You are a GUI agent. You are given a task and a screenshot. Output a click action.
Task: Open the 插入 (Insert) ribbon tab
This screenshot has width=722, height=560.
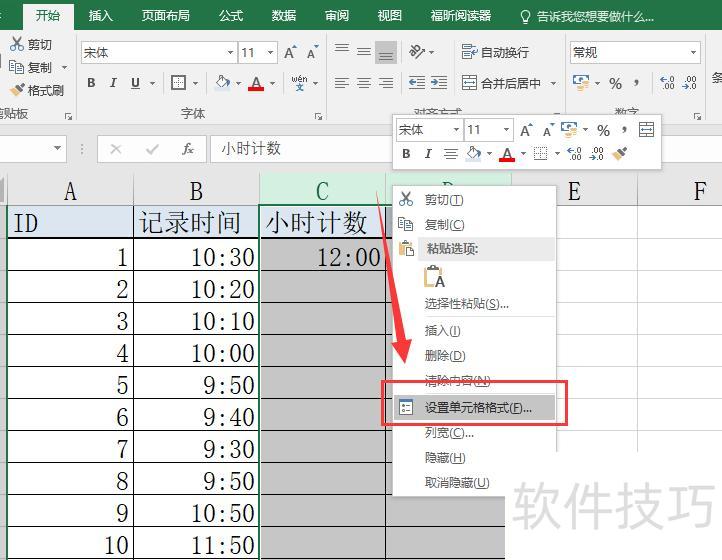click(100, 16)
